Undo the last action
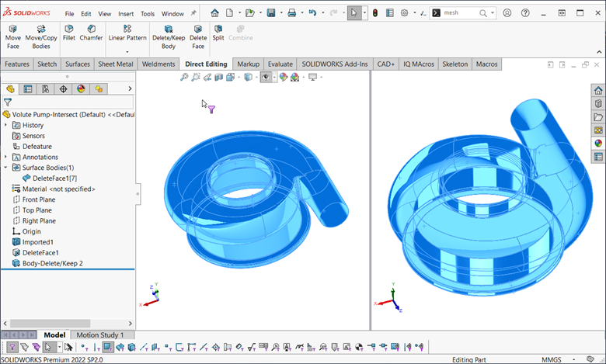 pyautogui.click(x=312, y=13)
